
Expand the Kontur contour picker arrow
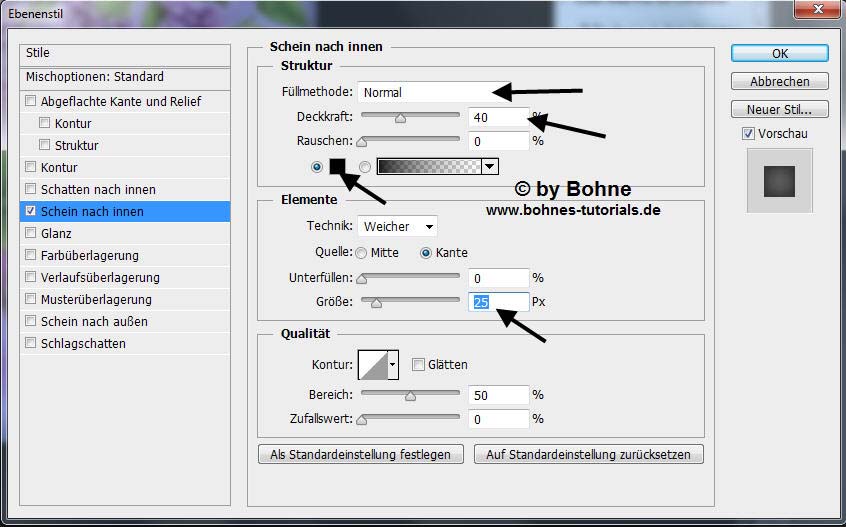[x=393, y=365]
